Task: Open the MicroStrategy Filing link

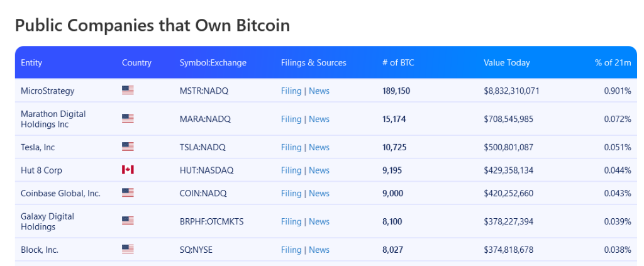Action: coord(291,91)
